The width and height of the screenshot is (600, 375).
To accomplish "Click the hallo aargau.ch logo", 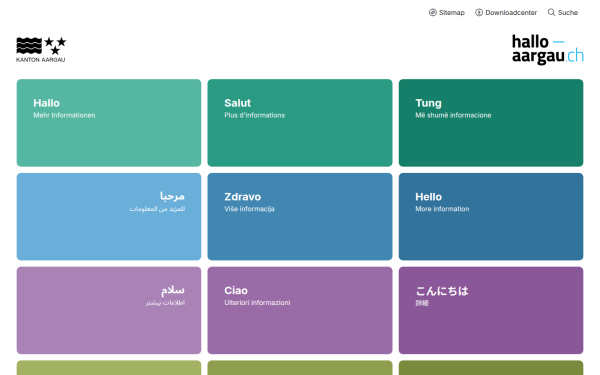I will (548, 49).
